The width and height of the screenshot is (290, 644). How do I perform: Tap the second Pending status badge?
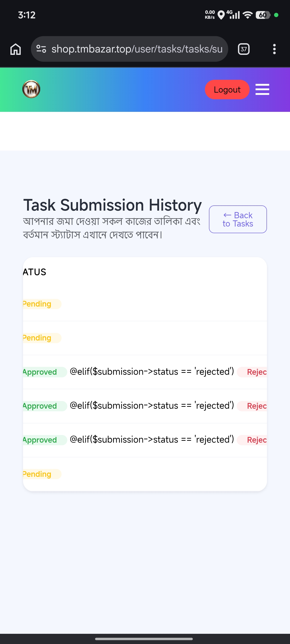[42, 338]
